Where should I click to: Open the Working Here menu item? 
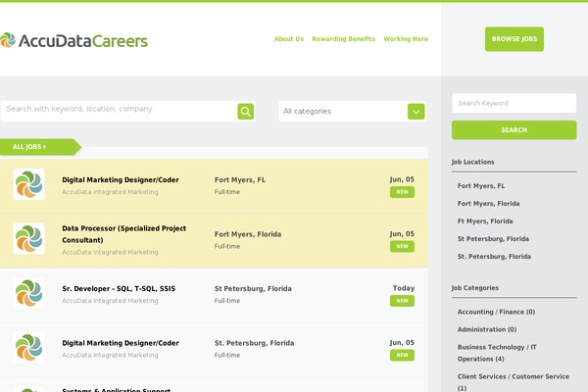(x=406, y=38)
